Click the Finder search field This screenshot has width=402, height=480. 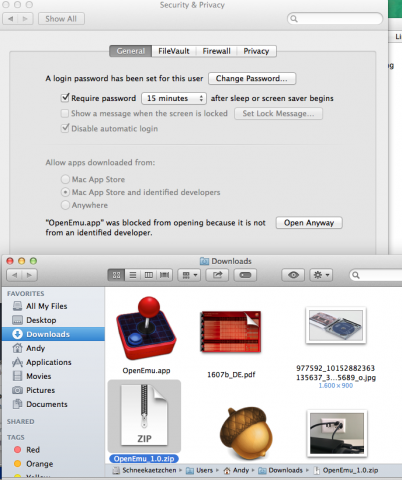pyautogui.click(x=376, y=275)
